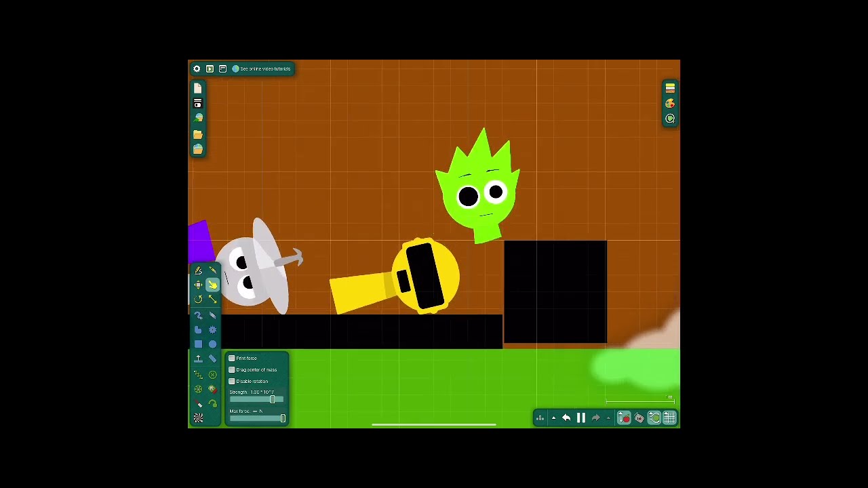Click the Strength slider
This screenshot has width=868, height=488.
(257, 399)
